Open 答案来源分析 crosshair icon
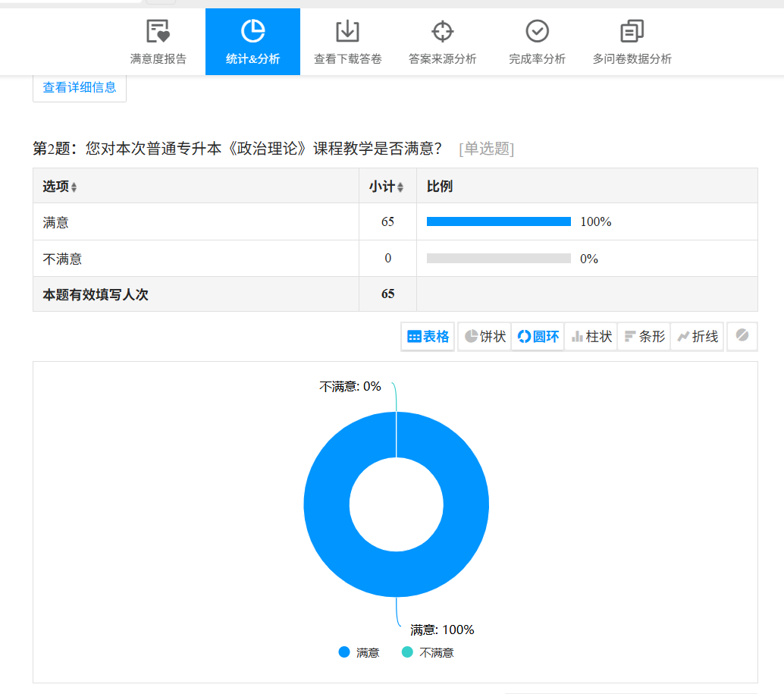This screenshot has height=694, width=784. pyautogui.click(x=442, y=32)
